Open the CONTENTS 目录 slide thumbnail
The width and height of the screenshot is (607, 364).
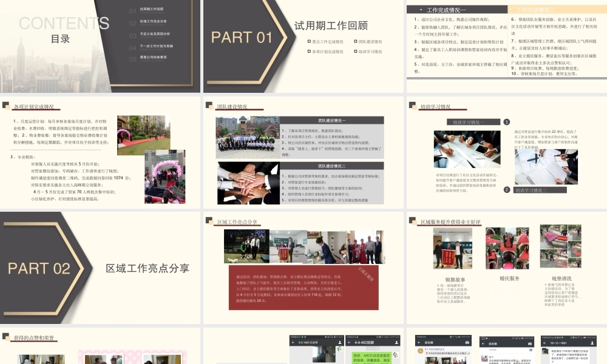click(100, 46)
